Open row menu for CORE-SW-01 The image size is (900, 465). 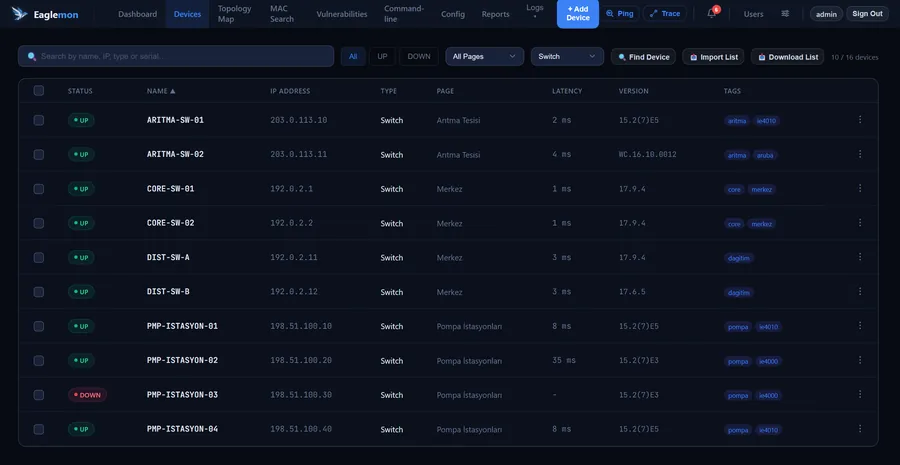(x=860, y=188)
